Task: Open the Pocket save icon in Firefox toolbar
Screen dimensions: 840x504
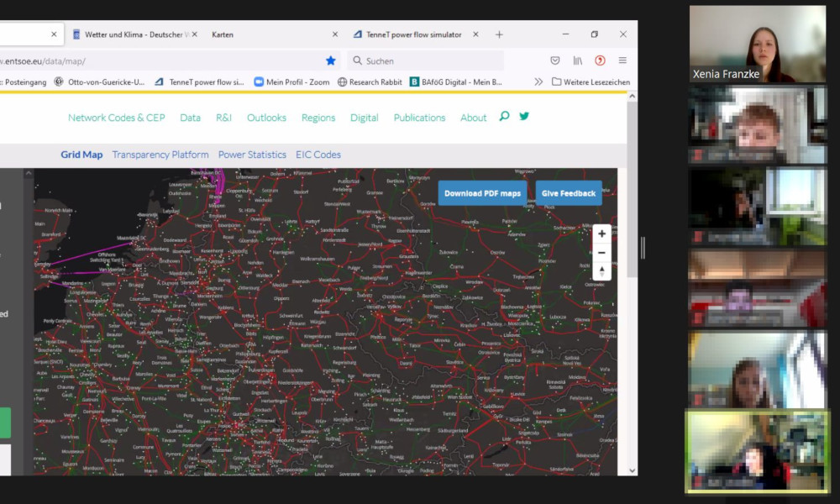Action: click(555, 60)
